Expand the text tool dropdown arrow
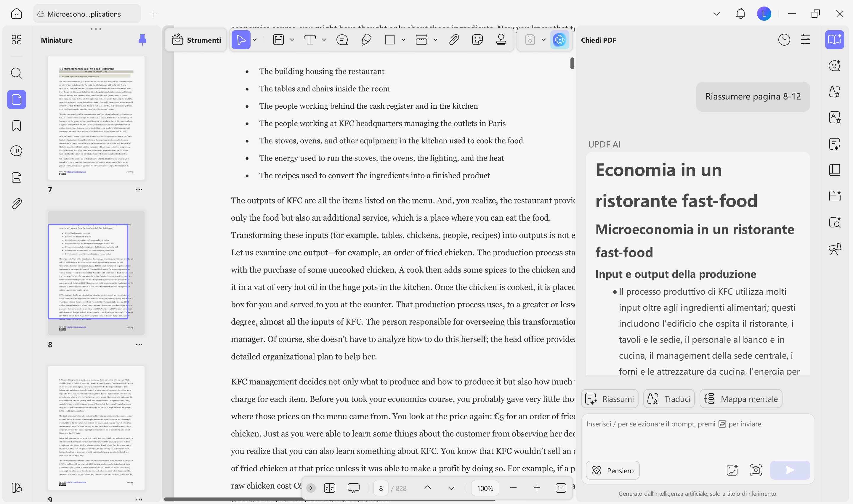The height and width of the screenshot is (504, 853). point(324,40)
